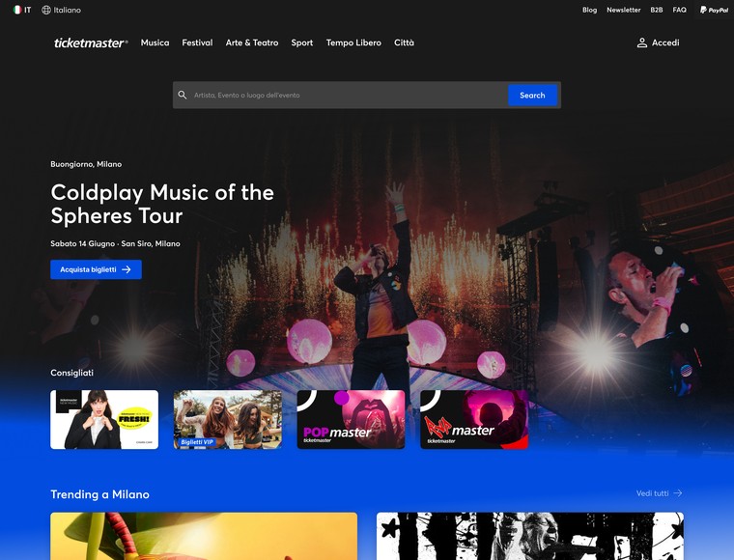This screenshot has width=734, height=560.
Task: Click the ticketmaster logo
Action: pyautogui.click(x=91, y=43)
